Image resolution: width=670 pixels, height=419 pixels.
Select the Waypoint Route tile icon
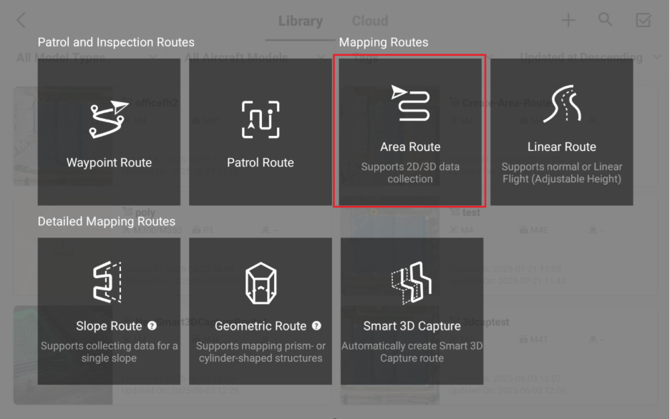[109, 119]
